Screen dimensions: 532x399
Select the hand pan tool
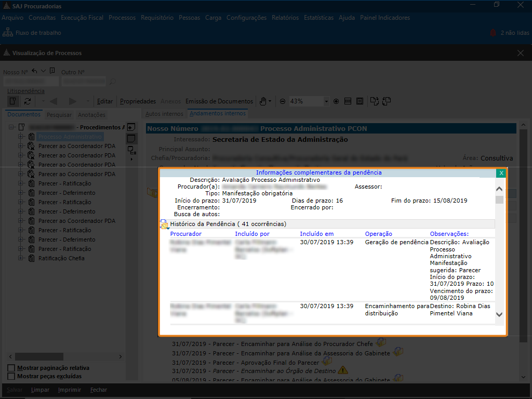click(x=263, y=101)
